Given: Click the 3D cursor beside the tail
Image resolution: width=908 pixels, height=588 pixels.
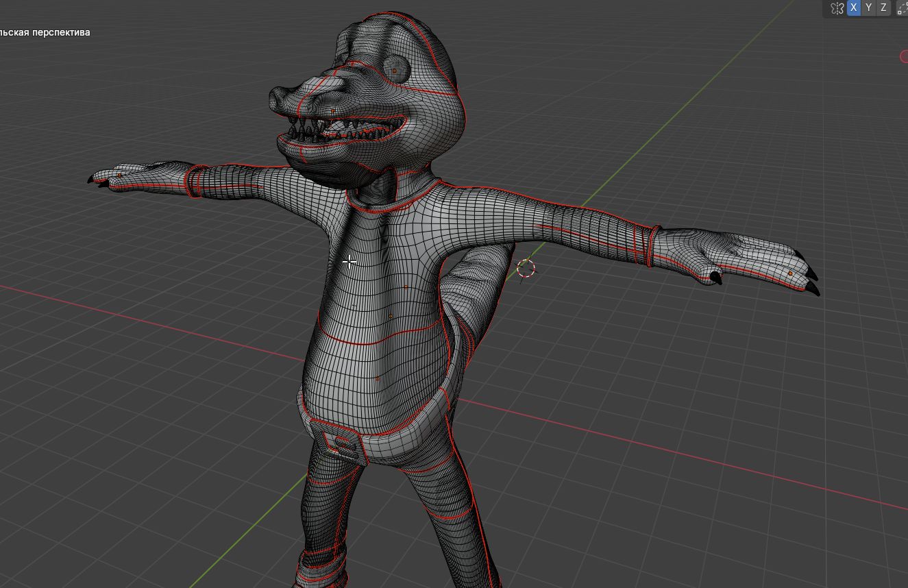Looking at the screenshot, I should pos(526,269).
